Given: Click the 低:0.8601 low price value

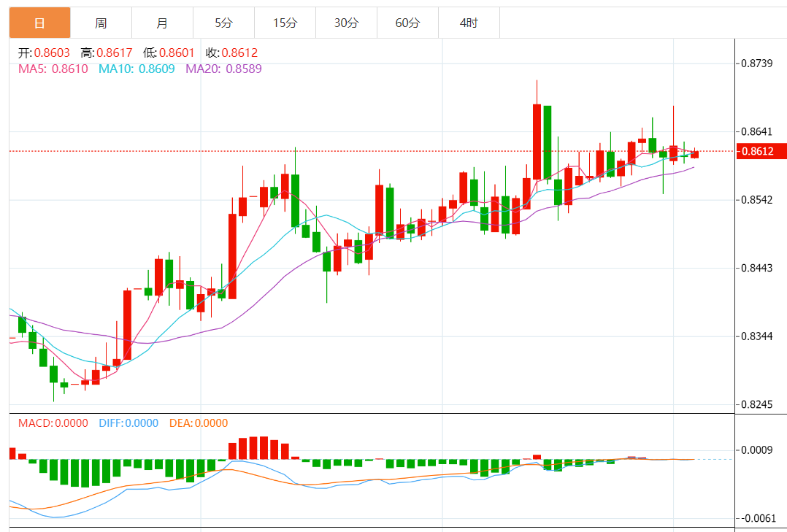Looking at the screenshot, I should point(169,53).
